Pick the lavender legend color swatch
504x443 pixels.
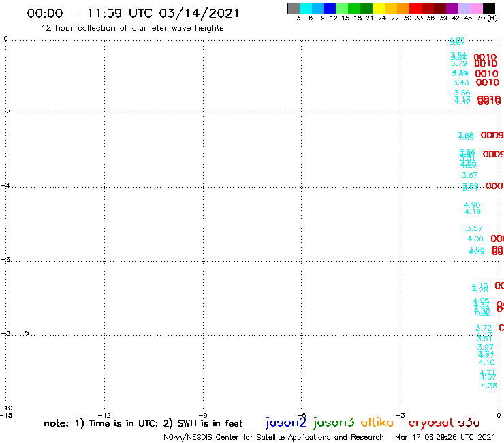click(x=464, y=8)
